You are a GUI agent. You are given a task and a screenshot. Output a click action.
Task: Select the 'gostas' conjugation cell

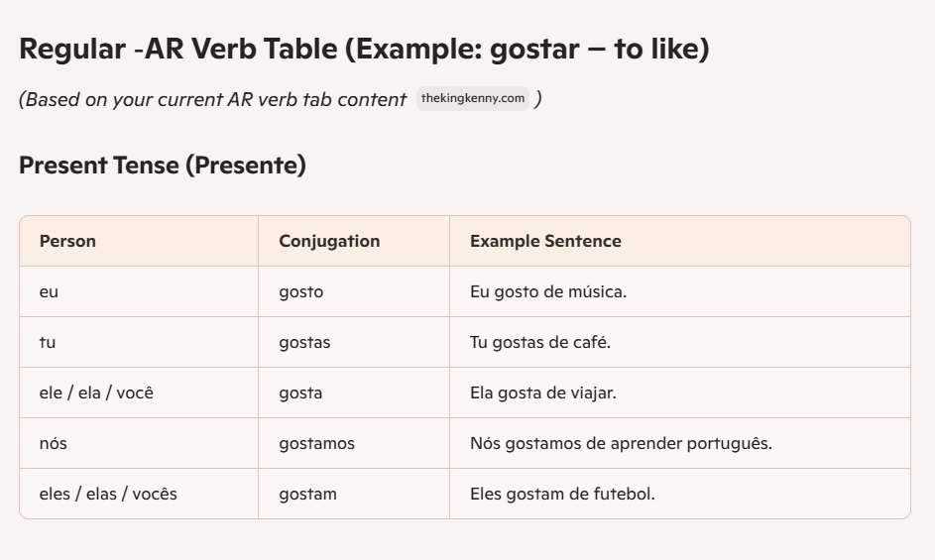pos(304,342)
